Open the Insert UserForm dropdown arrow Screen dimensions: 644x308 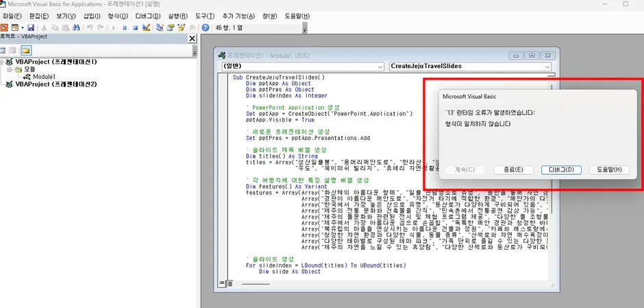click(x=22, y=27)
